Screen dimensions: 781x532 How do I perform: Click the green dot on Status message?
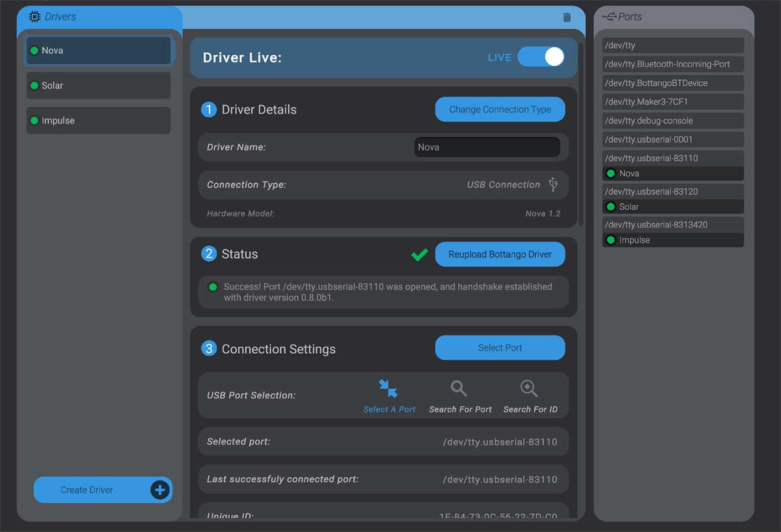tap(212, 287)
